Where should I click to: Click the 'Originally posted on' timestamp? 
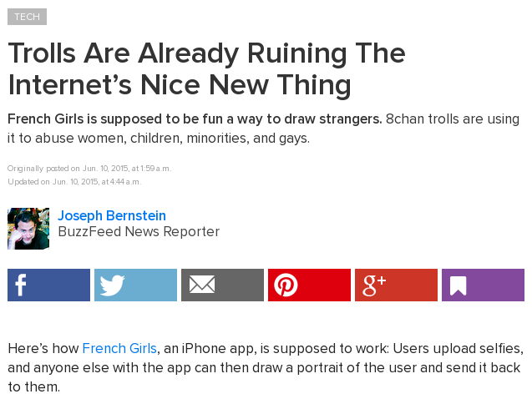89,169
